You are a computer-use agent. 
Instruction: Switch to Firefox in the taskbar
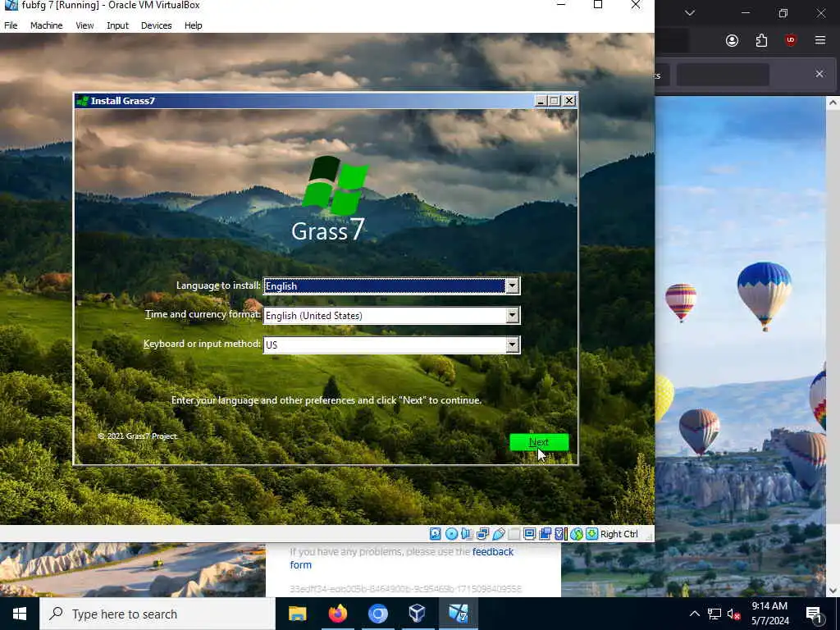(x=337, y=614)
